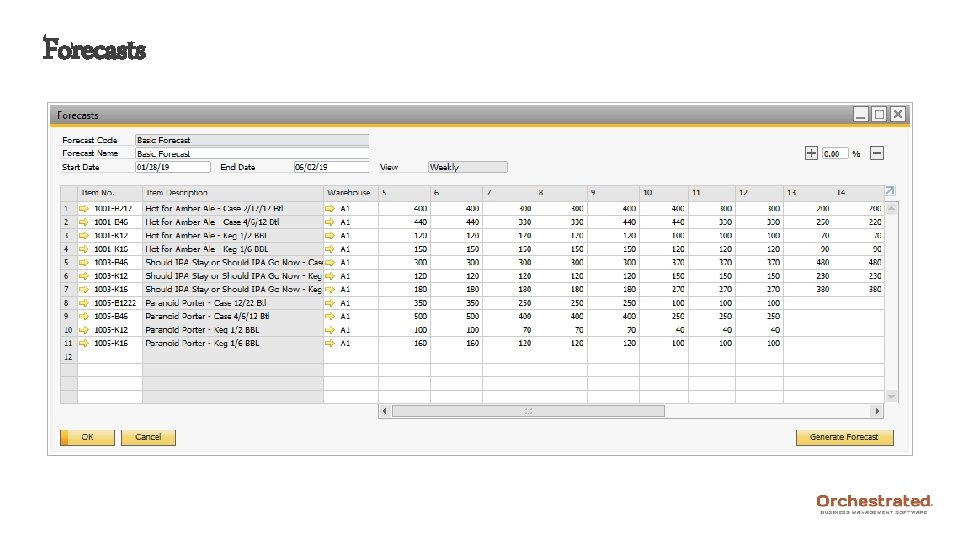This screenshot has width=960, height=540.
Task: Open warehouse link arrow in row 4
Action: pyautogui.click(x=330, y=249)
